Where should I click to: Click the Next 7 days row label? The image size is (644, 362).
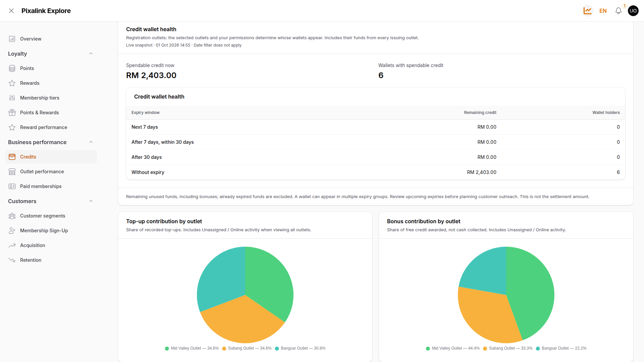pos(145,127)
